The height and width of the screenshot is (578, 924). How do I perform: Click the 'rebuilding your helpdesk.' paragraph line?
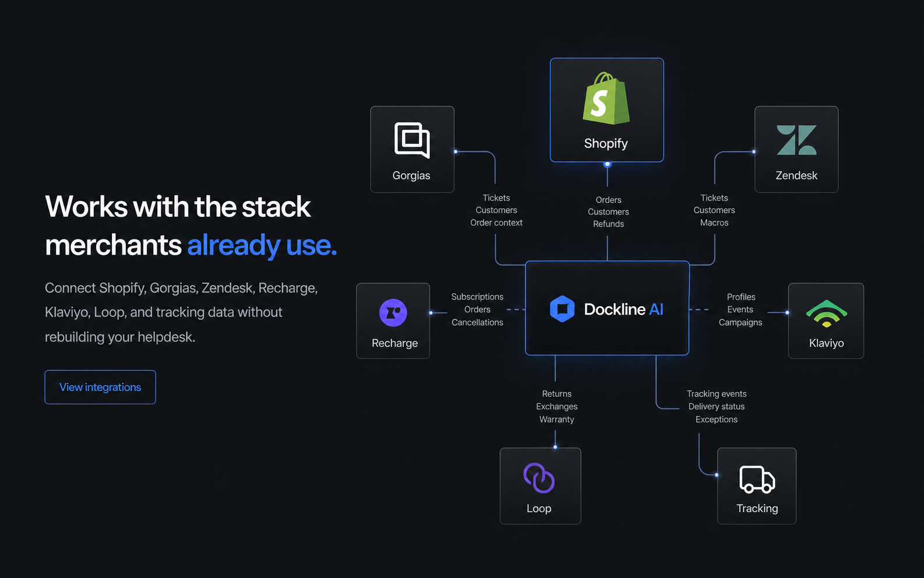click(120, 337)
